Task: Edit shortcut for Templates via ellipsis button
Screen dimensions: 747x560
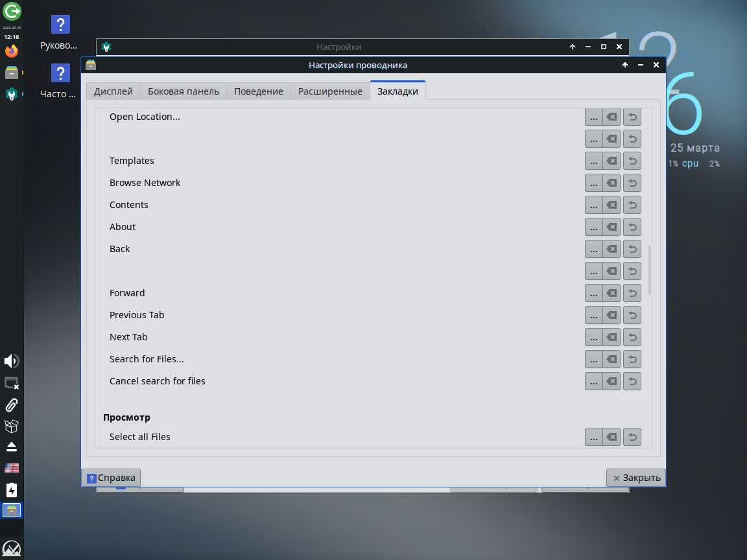Action: pyautogui.click(x=593, y=161)
